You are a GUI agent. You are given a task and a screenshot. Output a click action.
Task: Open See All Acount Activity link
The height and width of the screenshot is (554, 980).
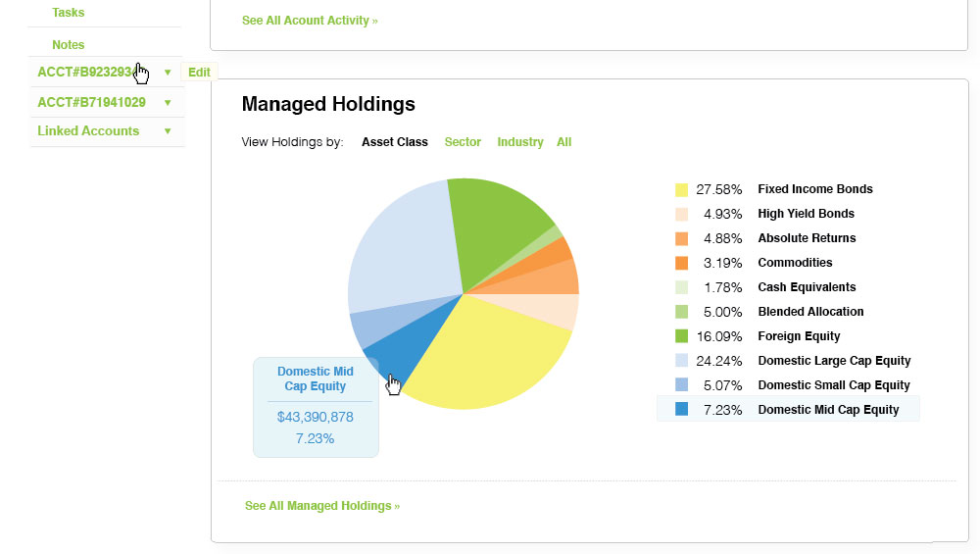point(310,21)
